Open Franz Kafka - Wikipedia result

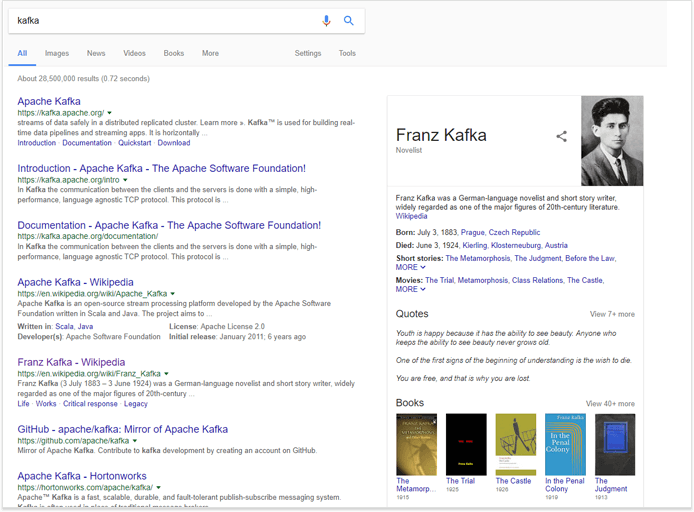click(71, 362)
